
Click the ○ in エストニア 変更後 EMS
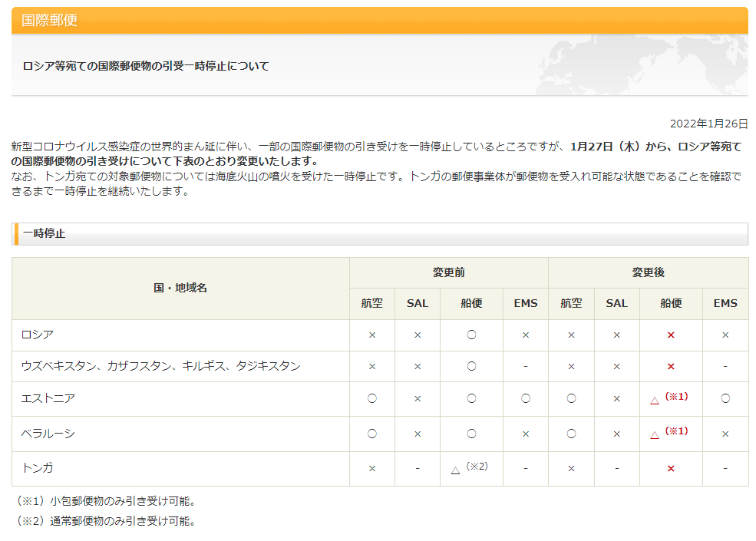point(725,398)
